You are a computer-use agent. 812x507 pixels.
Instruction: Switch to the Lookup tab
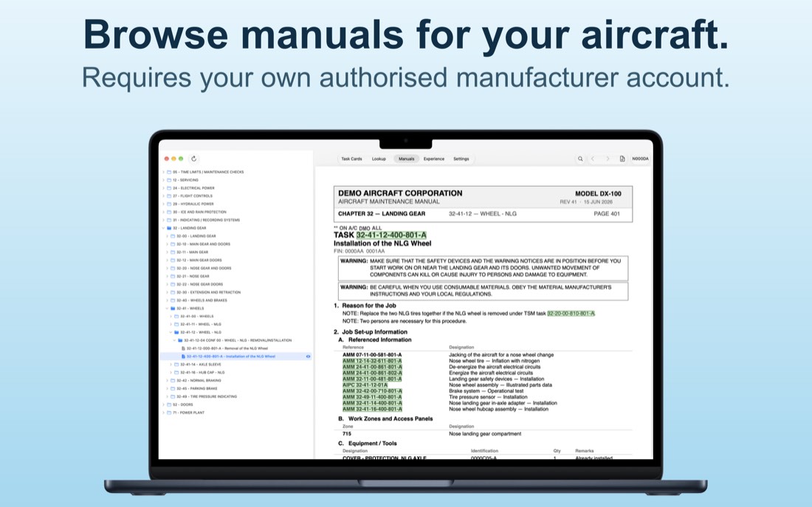point(379,159)
